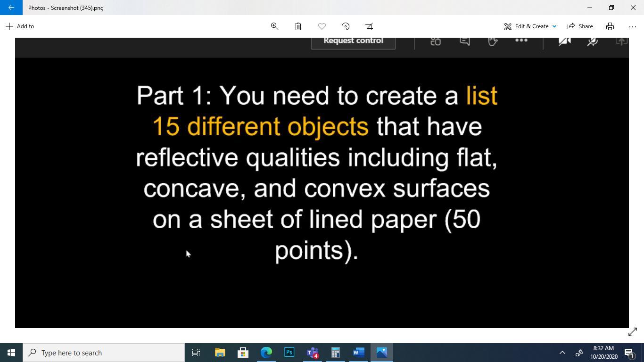Minimize the Photos window
644x362 pixels.
coord(590,8)
